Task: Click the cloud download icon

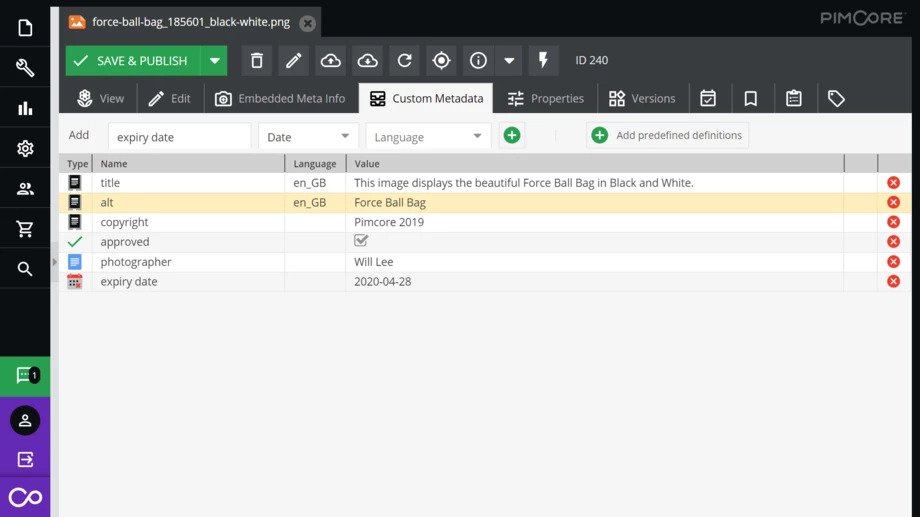Action: click(x=367, y=60)
